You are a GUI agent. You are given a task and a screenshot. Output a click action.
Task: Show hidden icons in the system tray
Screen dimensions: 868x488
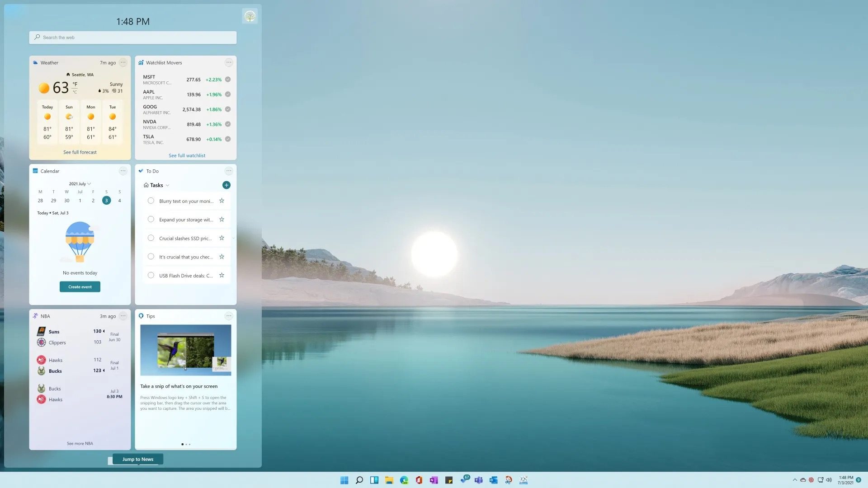click(795, 480)
